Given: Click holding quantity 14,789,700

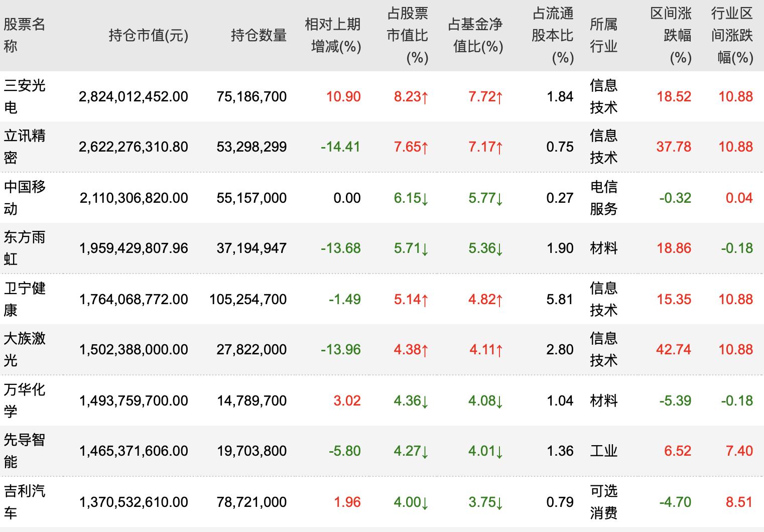Looking at the screenshot, I should [251, 401].
